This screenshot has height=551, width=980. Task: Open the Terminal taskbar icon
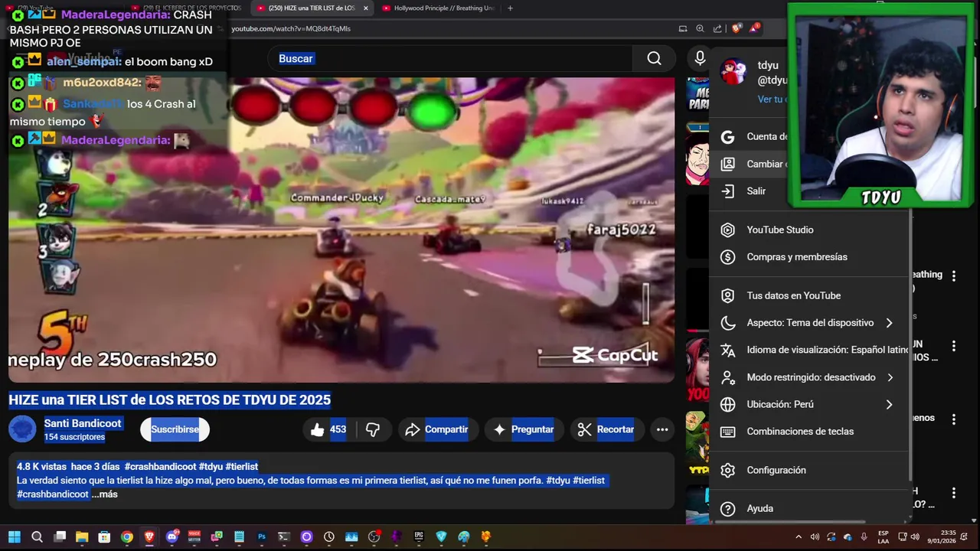tap(284, 536)
